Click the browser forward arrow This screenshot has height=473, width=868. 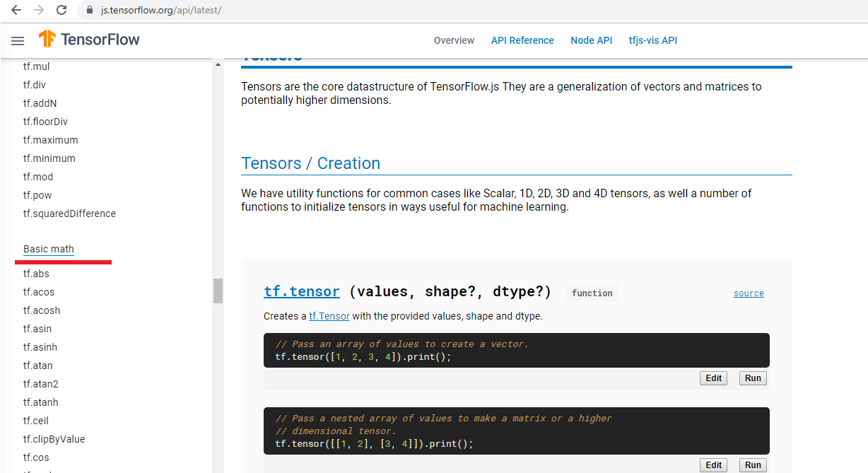[39, 11]
